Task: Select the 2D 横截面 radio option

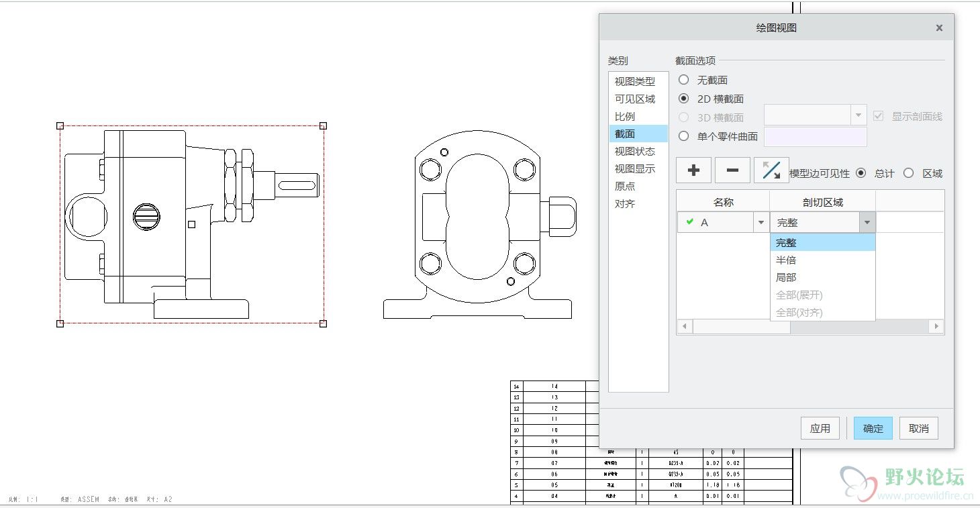Action: click(683, 99)
